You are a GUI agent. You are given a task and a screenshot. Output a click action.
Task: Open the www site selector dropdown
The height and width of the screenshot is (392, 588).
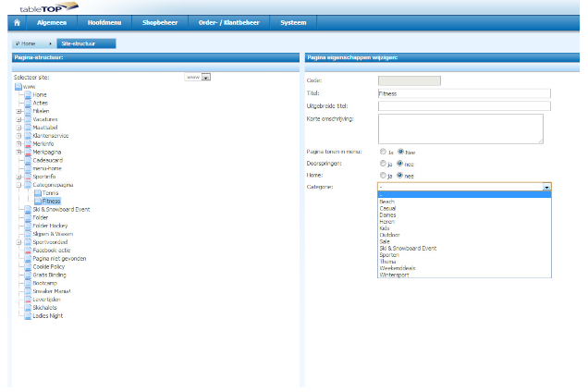(x=198, y=77)
